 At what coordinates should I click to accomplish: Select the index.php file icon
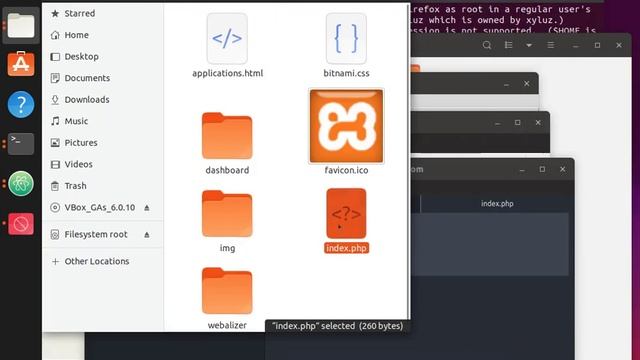point(346,213)
